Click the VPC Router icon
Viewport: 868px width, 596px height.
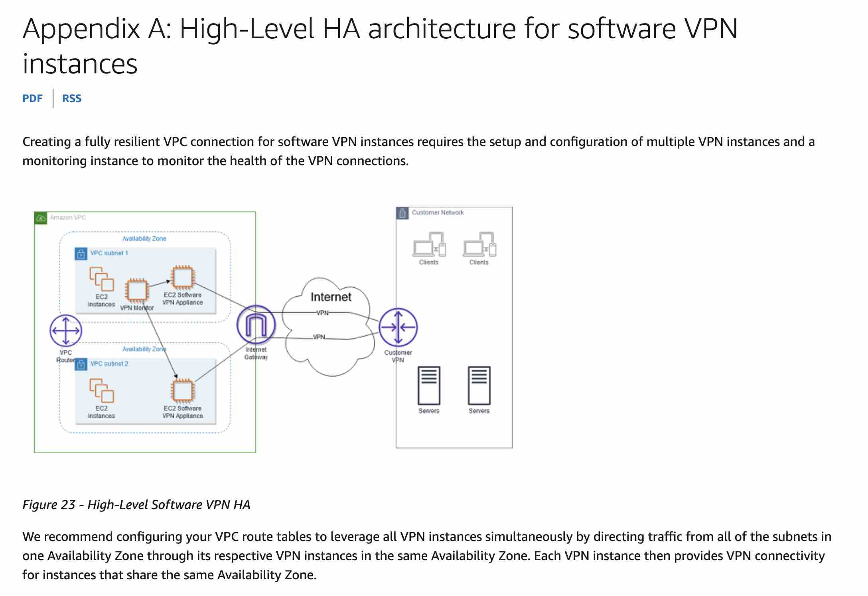point(66,330)
